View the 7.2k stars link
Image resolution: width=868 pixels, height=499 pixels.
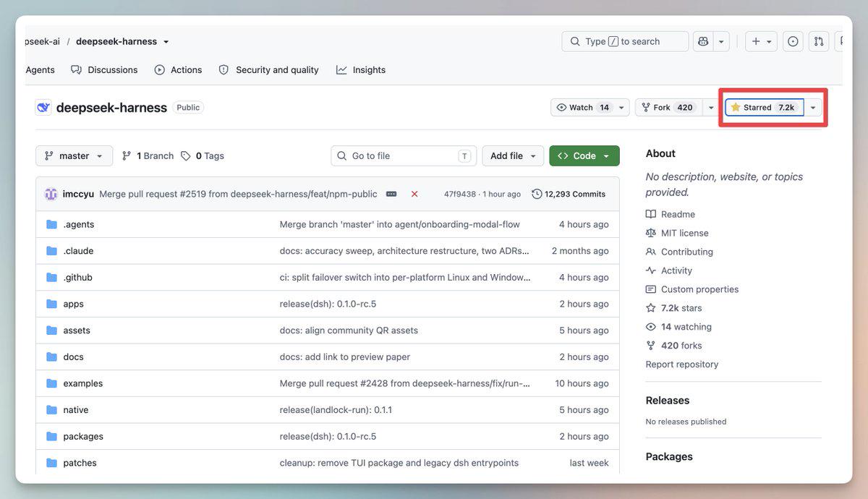click(681, 308)
